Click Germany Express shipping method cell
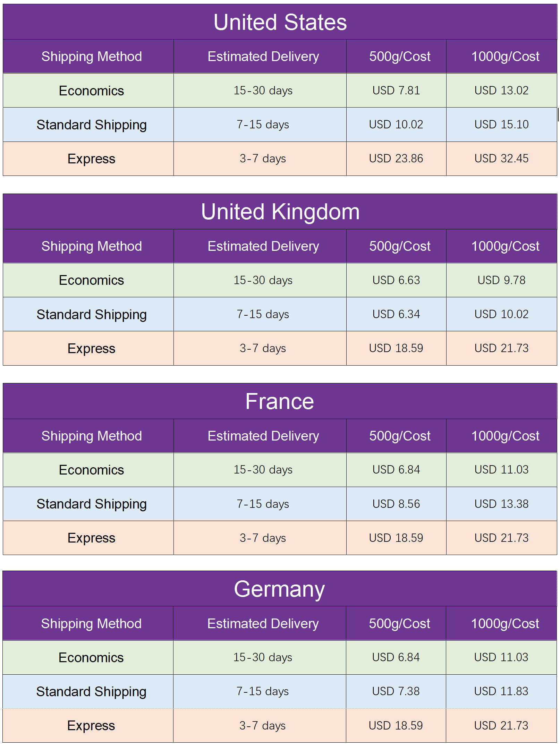This screenshot has width=560, height=751. pyautogui.click(x=88, y=725)
